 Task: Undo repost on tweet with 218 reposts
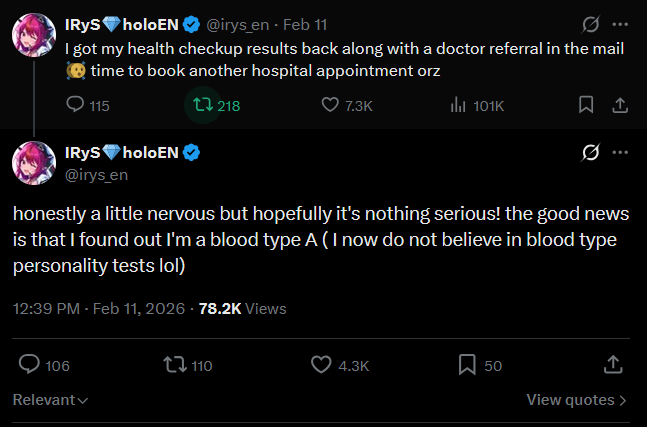tap(217, 105)
